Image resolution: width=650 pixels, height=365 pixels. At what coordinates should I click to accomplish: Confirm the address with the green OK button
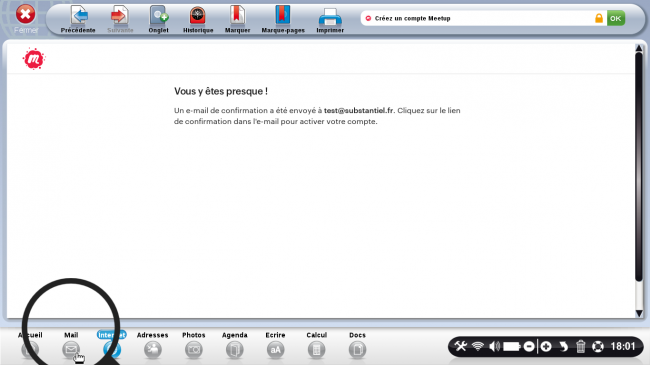coord(616,18)
